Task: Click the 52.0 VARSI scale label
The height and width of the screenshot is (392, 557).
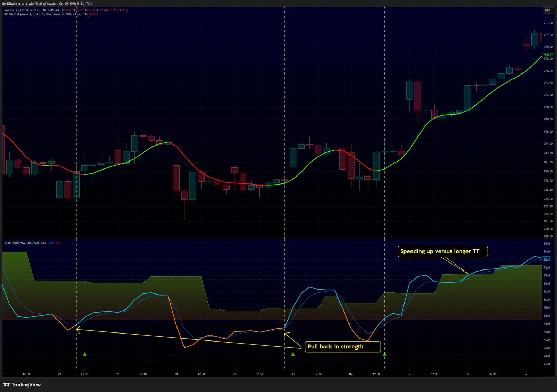Action: tap(547, 316)
